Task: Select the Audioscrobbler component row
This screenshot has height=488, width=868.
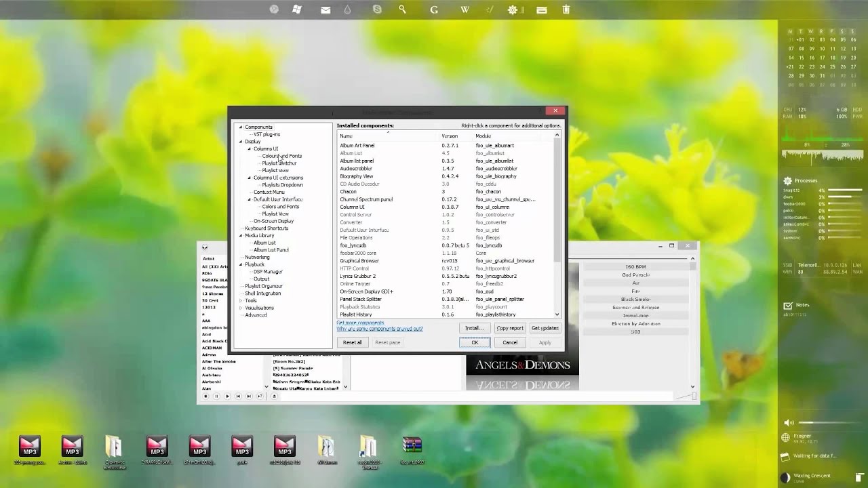Action: [x=446, y=169]
